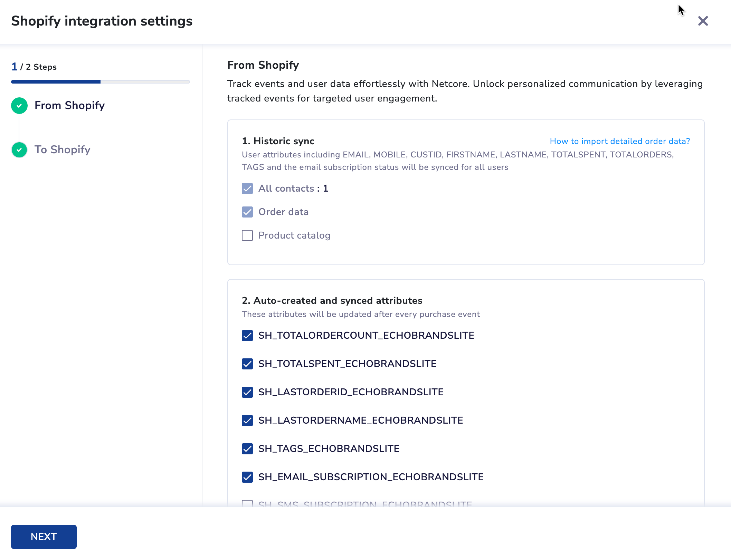The width and height of the screenshot is (731, 560).
Task: Uncheck SH_EMAIL_SUBSCRIPTION_ECHOBRANDSLITE checkbox
Action: [247, 477]
